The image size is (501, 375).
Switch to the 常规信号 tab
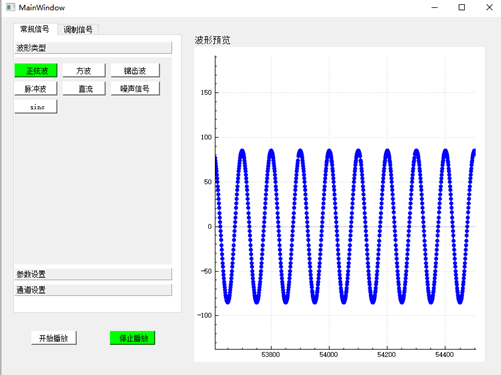coord(35,29)
